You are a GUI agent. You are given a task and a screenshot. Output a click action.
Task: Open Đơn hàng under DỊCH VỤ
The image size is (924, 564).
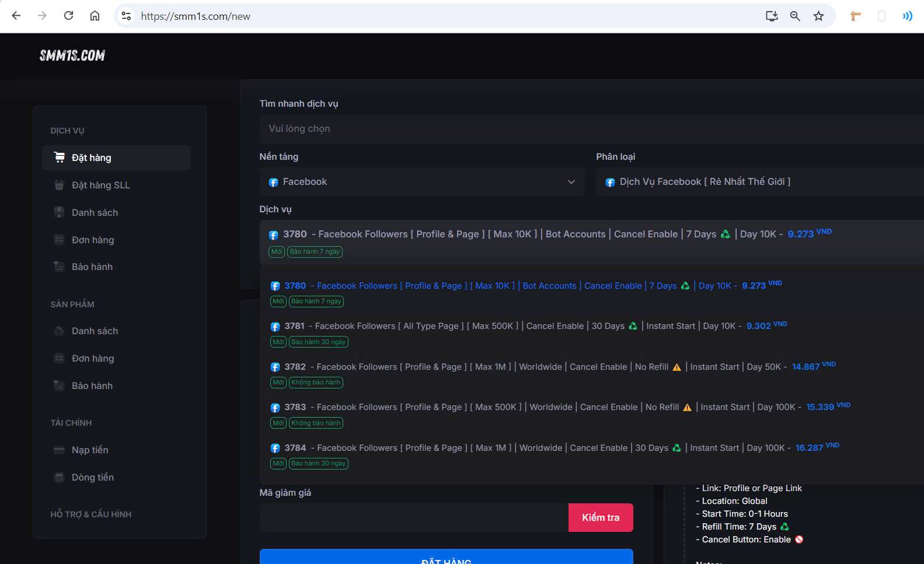[116, 240]
